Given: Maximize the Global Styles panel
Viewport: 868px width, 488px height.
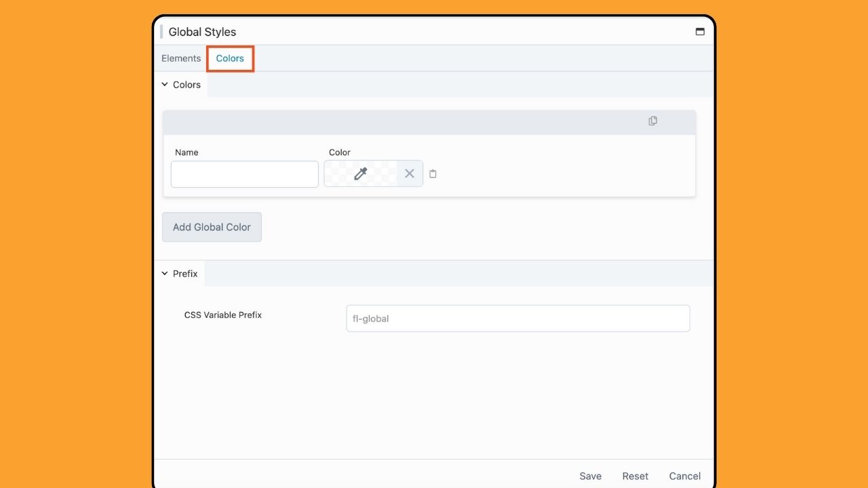Looking at the screenshot, I should 700,32.
